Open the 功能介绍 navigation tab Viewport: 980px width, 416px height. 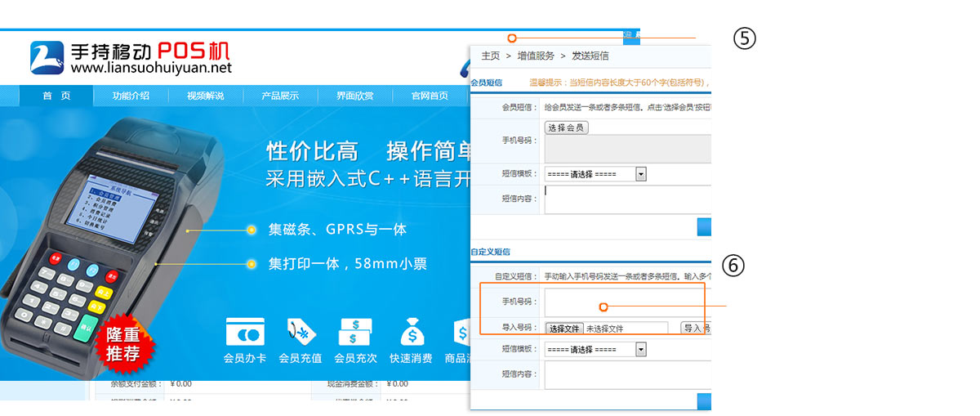[x=131, y=96]
